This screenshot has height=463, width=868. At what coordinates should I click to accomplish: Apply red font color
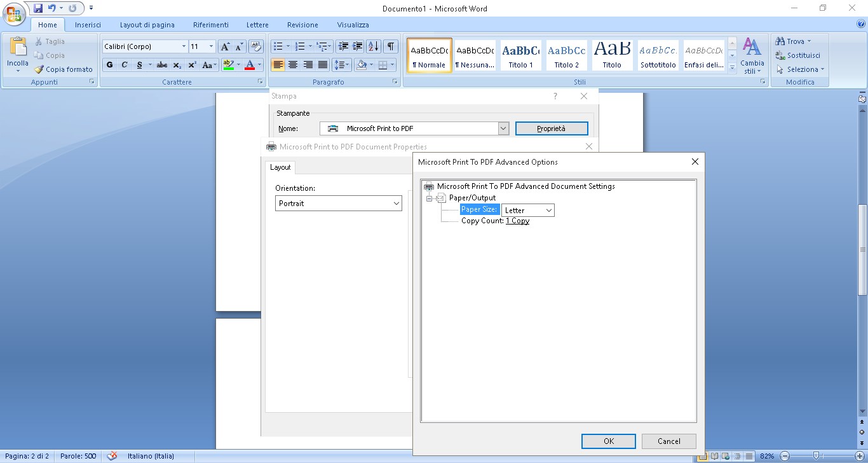click(x=250, y=65)
